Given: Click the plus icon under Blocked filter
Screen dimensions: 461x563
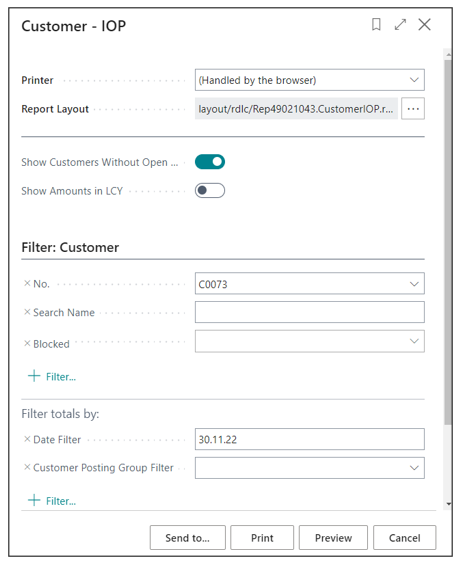Looking at the screenshot, I should click(x=34, y=376).
